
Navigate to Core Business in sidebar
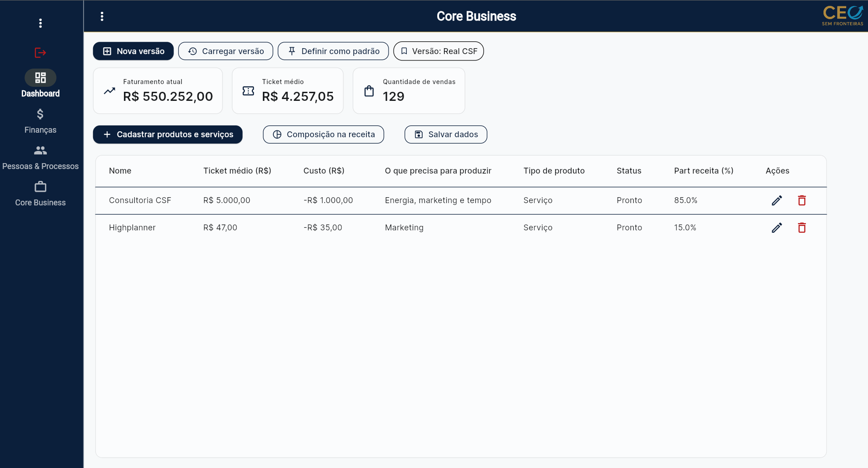point(40,194)
